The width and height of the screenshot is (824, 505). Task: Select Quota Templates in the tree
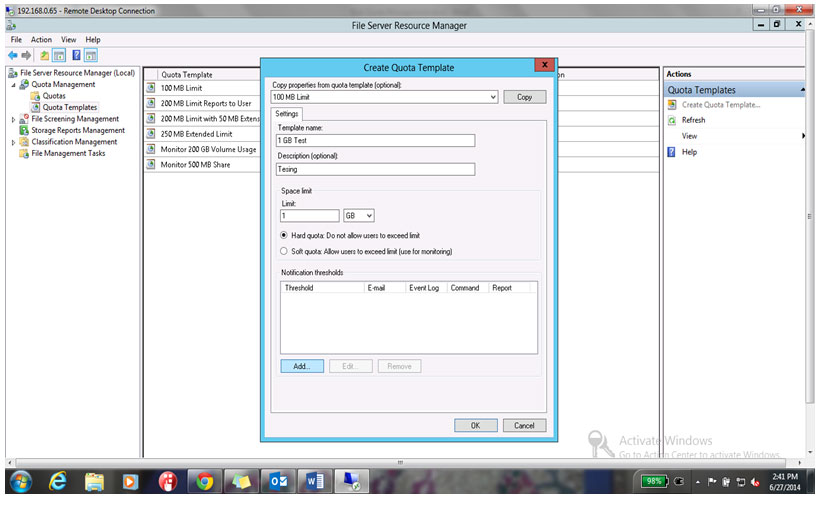69,108
